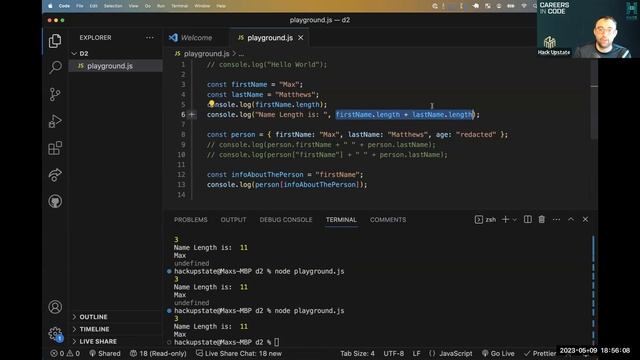
Task: Close the playground.js editor tab
Action: coord(301,38)
